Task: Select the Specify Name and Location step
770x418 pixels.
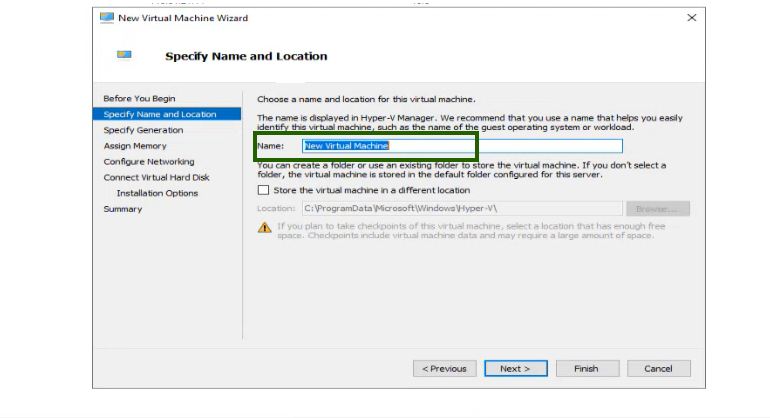Action: tap(160, 114)
